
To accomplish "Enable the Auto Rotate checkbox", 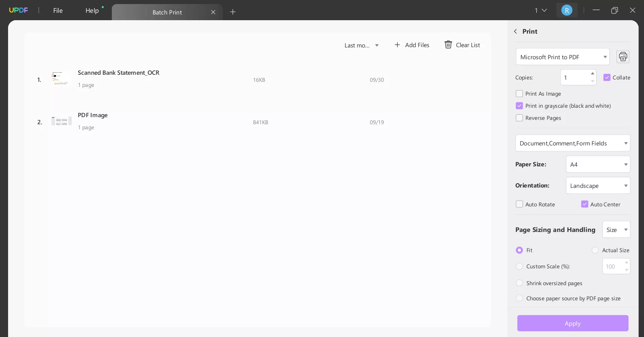I will click(x=519, y=204).
